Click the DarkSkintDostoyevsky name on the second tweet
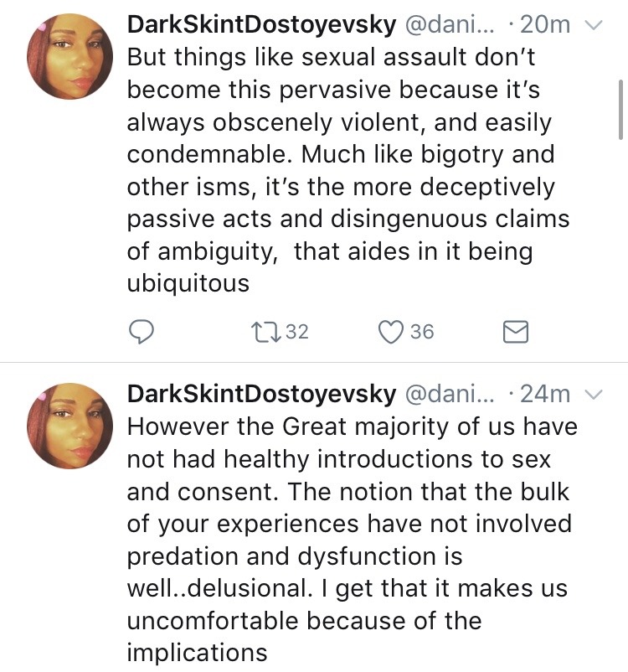 261,393
